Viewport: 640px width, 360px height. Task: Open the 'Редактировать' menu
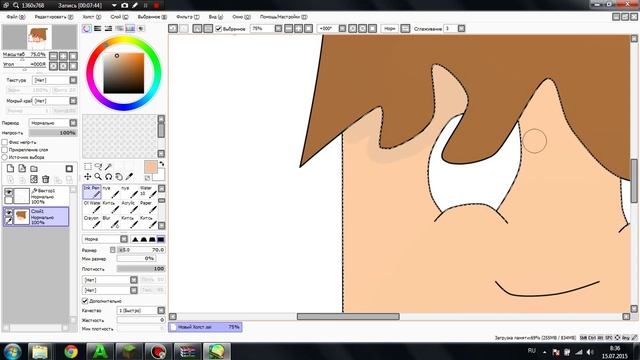(53, 17)
